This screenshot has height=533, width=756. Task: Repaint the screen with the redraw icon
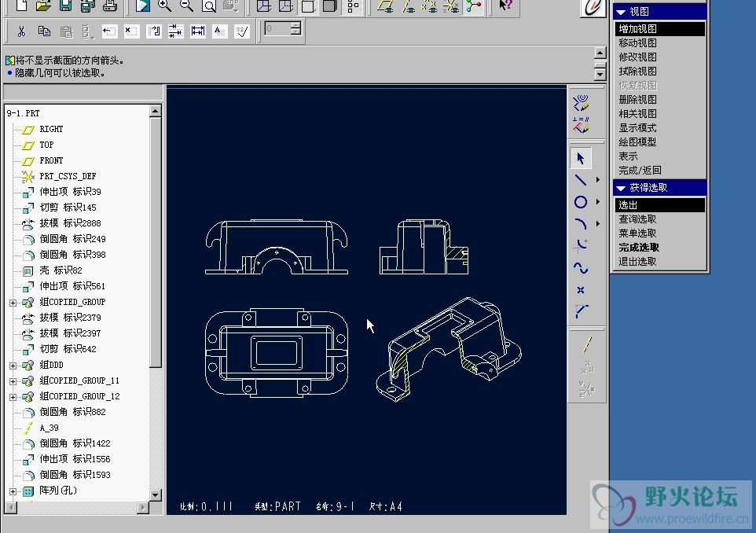142,6
